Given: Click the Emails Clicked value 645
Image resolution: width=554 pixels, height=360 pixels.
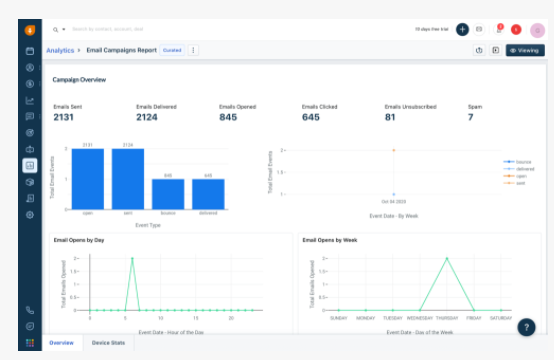Looking at the screenshot, I should [311, 117].
